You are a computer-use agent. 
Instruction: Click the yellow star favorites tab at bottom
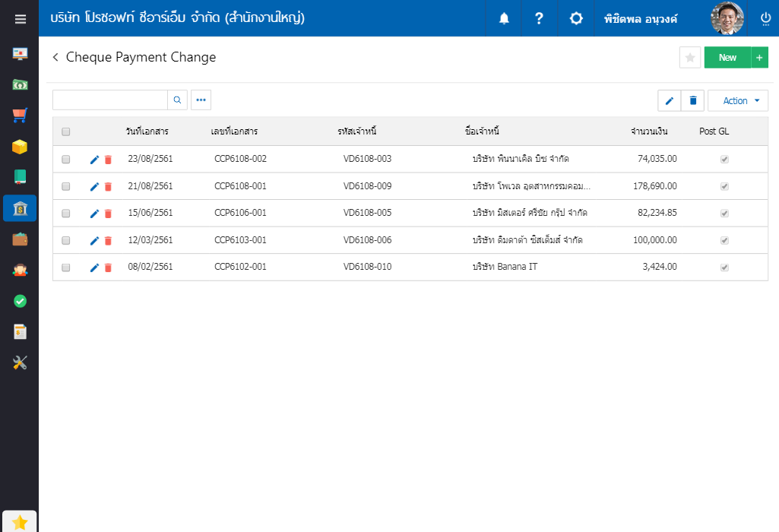point(20,522)
